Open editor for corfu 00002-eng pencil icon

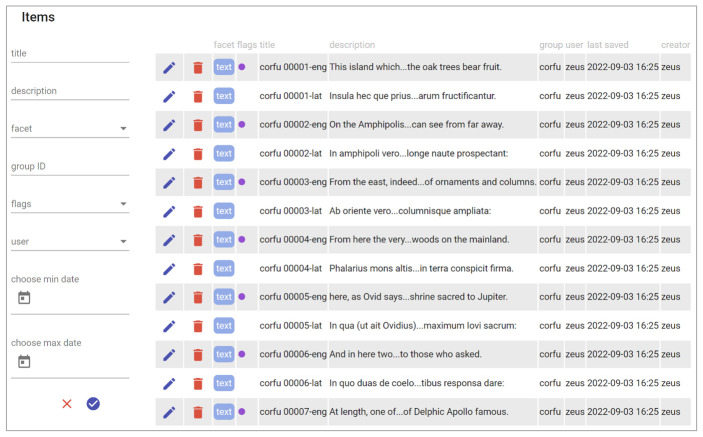(169, 125)
